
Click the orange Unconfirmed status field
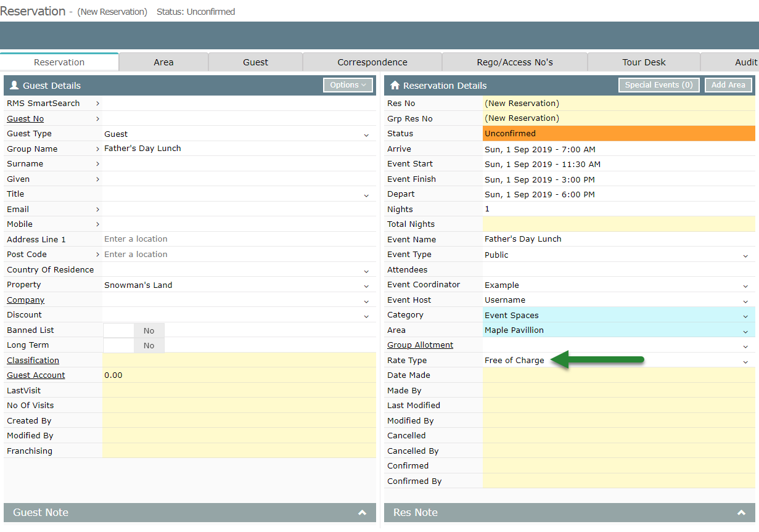coord(619,134)
